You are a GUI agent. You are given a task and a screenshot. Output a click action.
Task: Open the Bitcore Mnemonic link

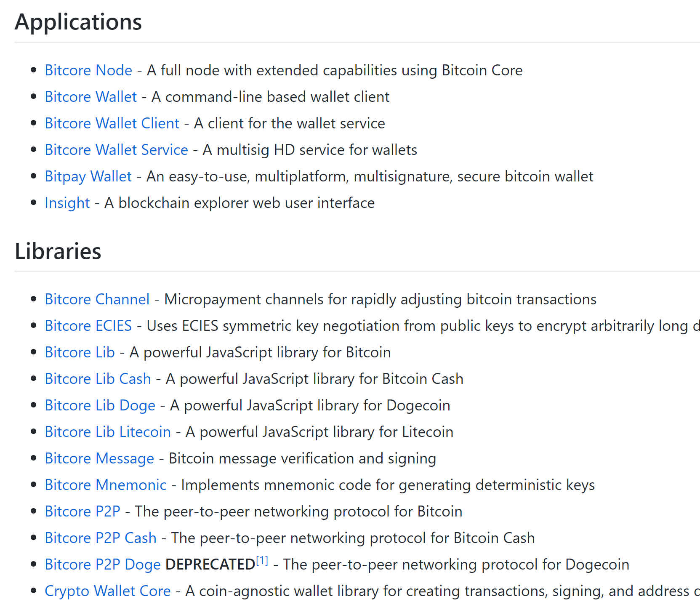106,485
